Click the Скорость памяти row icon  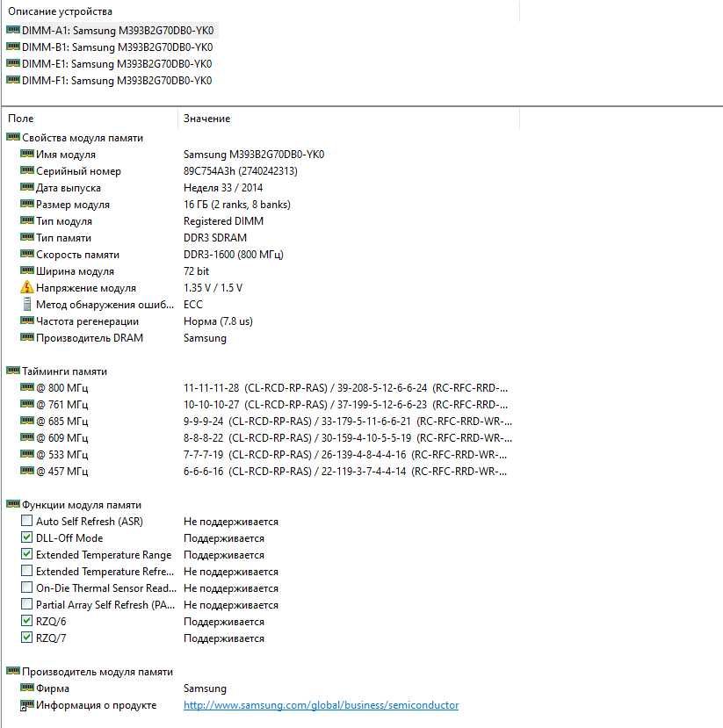27,255
